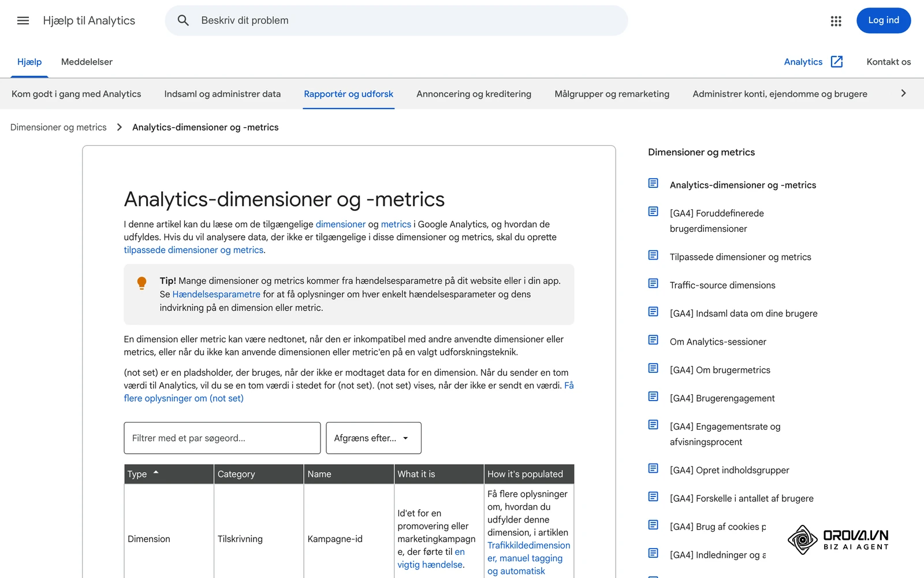Go to Dimensioner og metrics breadcrumb

(x=58, y=127)
